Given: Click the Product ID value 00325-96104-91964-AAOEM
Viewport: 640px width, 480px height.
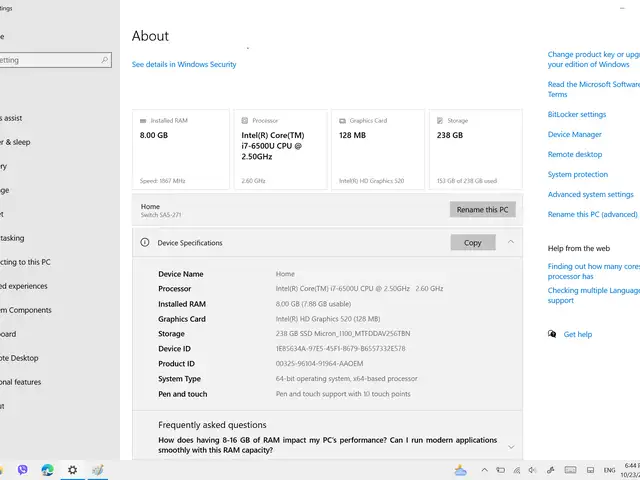Looking at the screenshot, I should pyautogui.click(x=319, y=364).
